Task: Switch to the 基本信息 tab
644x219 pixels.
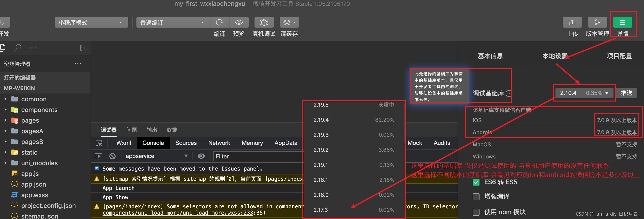Action: click(490, 56)
